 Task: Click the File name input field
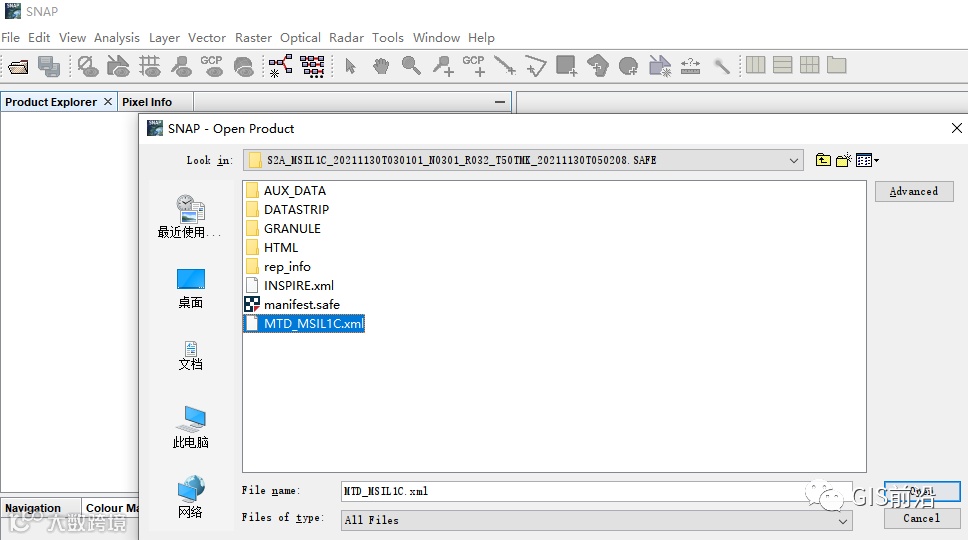596,491
